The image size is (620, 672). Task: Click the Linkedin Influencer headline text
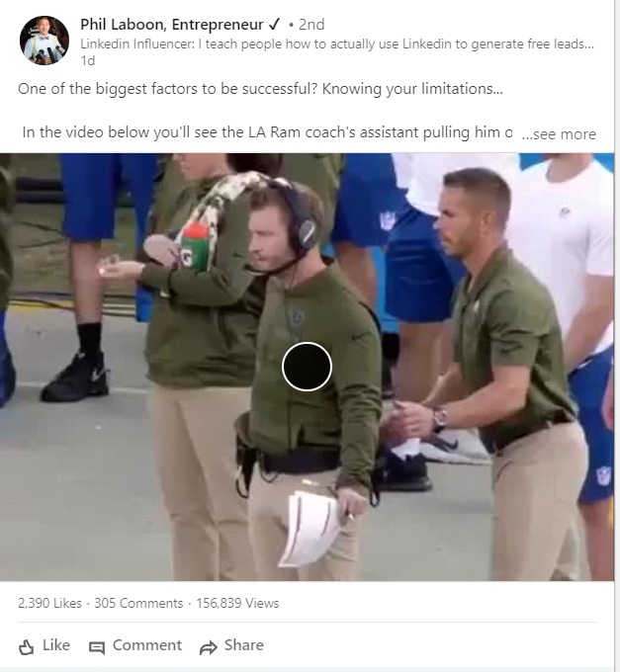click(337, 43)
